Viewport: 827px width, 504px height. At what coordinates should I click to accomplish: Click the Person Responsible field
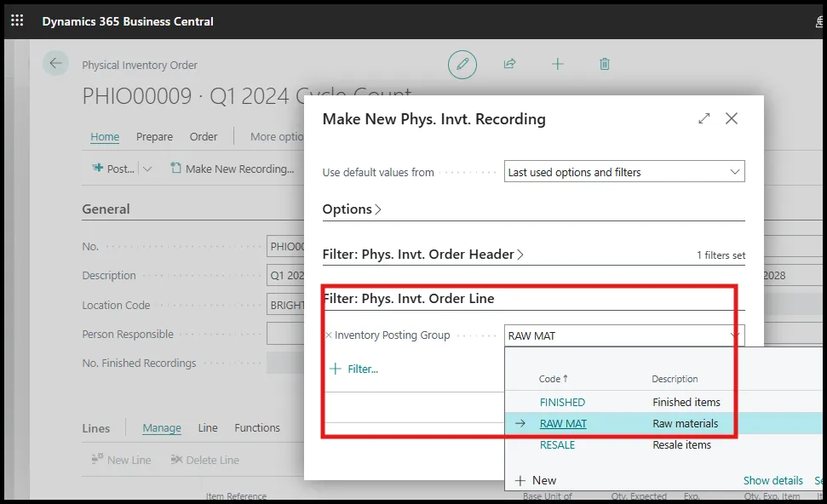[285, 334]
